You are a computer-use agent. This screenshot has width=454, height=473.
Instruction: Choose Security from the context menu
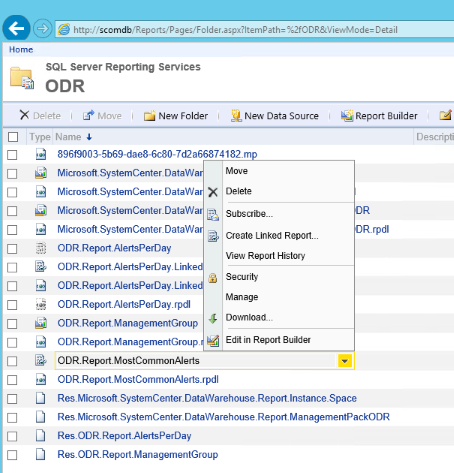point(242,276)
